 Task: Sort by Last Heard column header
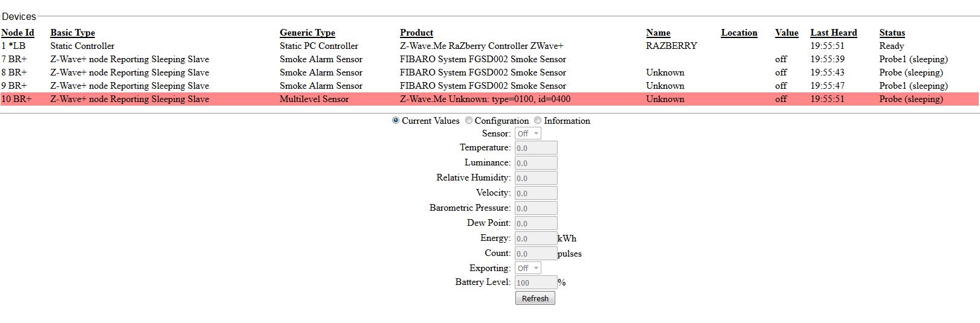[x=833, y=33]
